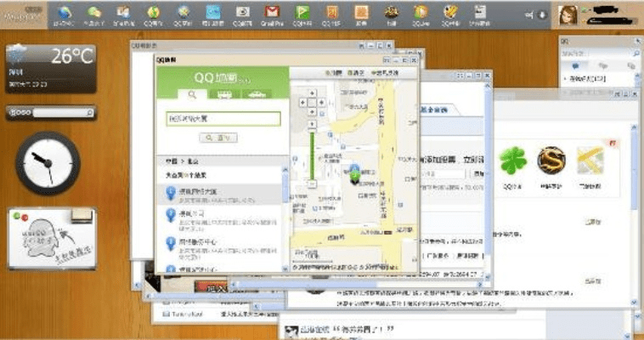Pan the map left with the left arrow
Screen dimensions: 644x340
pos(303,102)
